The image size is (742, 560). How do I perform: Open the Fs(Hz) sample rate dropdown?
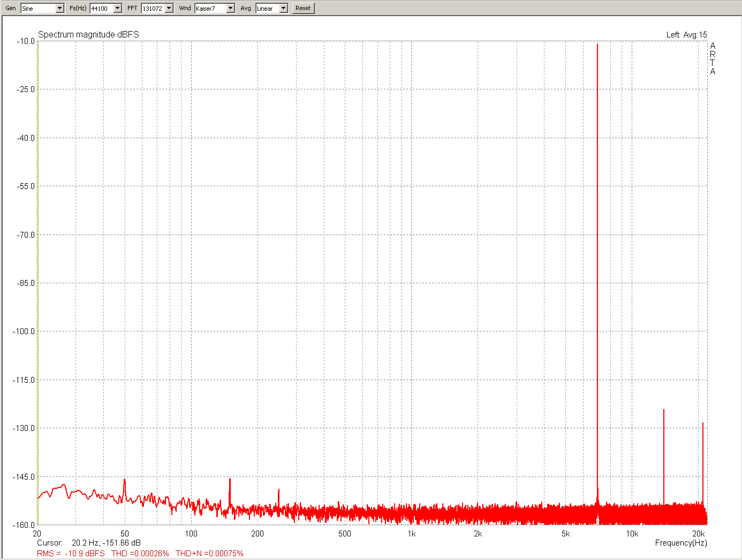(x=105, y=8)
